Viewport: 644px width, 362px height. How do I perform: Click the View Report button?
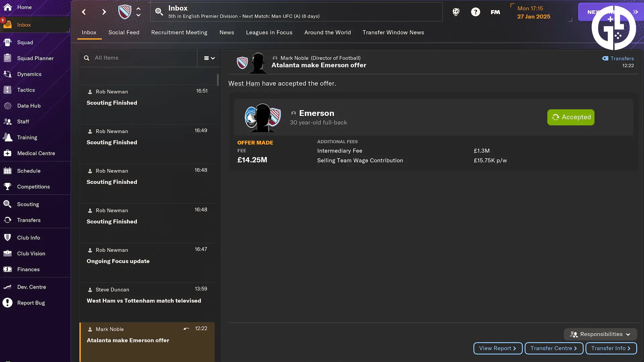tap(497, 348)
